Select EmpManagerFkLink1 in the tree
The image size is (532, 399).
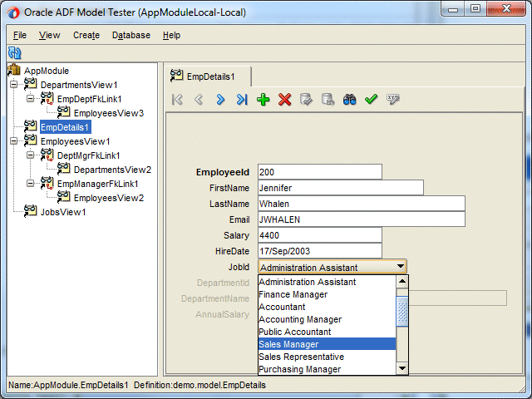click(x=97, y=184)
